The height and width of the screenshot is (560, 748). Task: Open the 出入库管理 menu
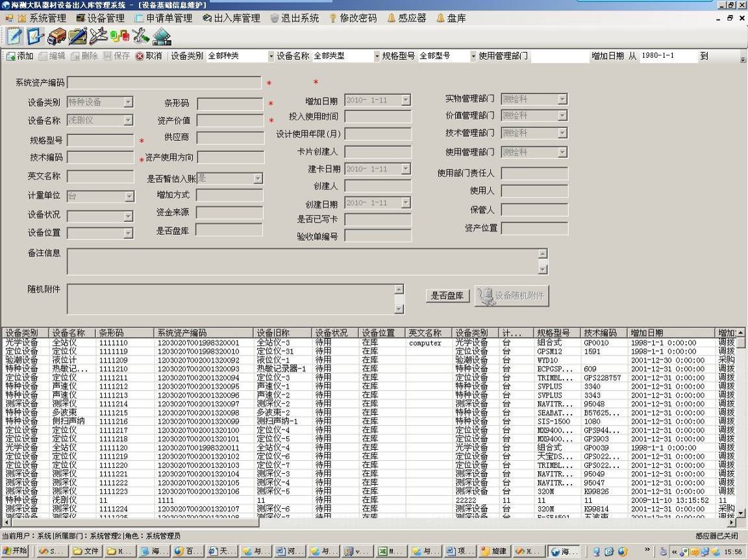pyautogui.click(x=231, y=18)
